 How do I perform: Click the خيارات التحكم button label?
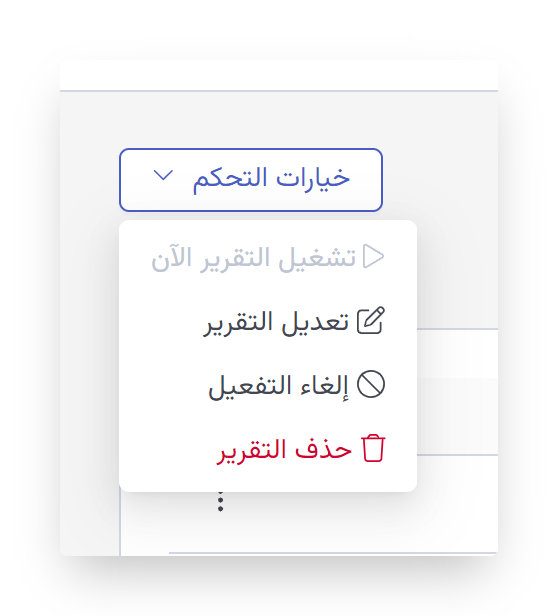coord(271,179)
